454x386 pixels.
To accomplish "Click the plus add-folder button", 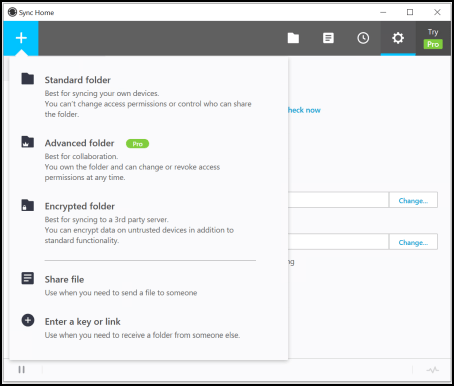I will point(21,38).
